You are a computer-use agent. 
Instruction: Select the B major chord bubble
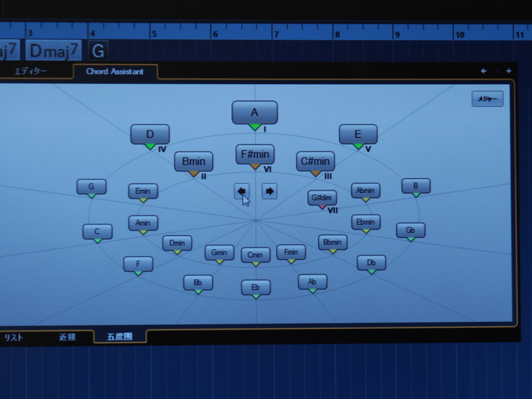416,186
